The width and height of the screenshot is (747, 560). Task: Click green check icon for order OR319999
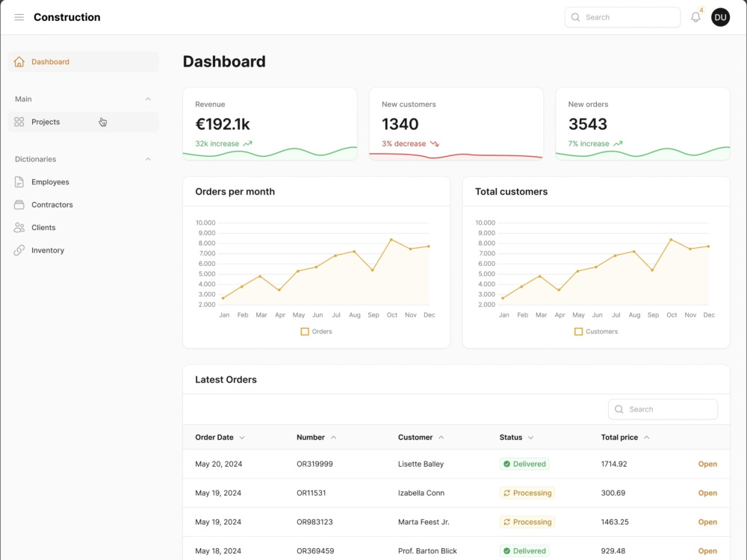507,464
